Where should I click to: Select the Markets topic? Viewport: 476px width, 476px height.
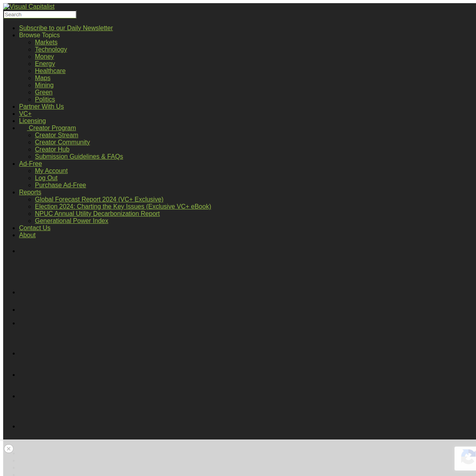(46, 42)
